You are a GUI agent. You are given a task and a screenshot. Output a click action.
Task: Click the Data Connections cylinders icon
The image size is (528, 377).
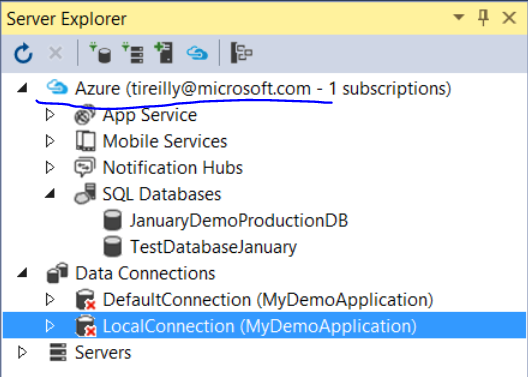coord(57,273)
